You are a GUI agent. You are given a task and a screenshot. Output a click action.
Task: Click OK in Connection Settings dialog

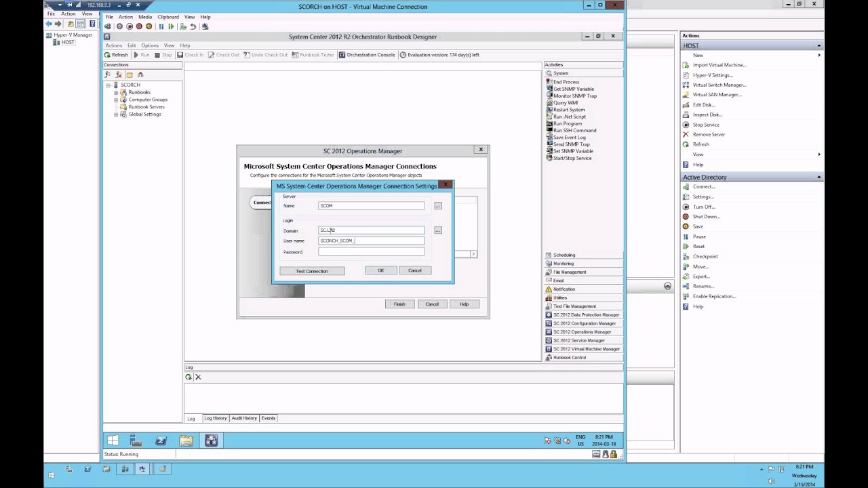coord(380,270)
